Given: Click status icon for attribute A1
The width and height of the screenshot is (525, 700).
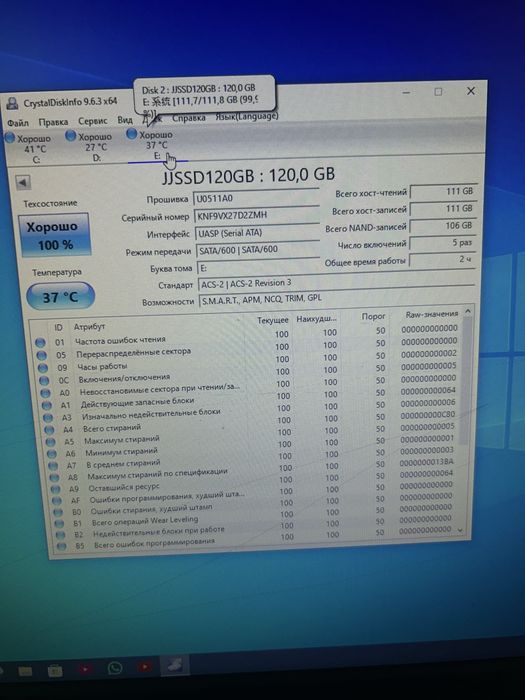Looking at the screenshot, I should 47,405.
